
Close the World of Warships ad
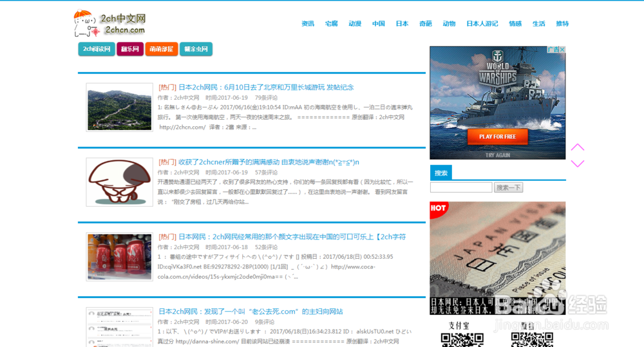pyautogui.click(x=562, y=50)
